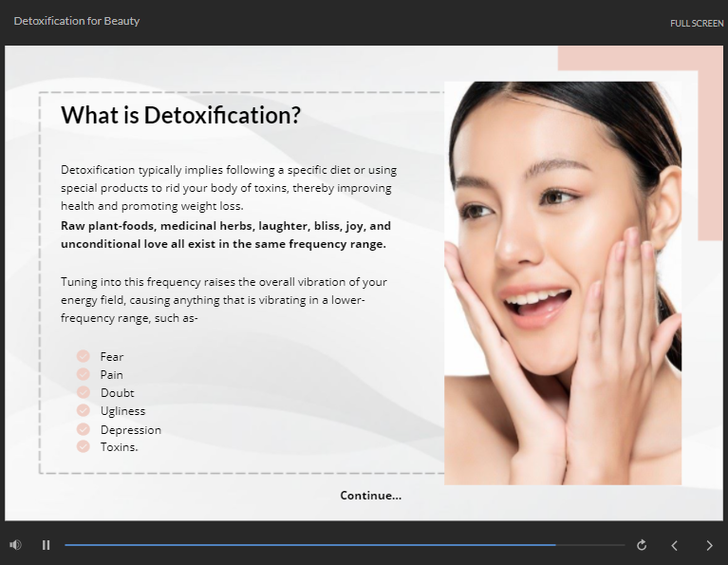Advance to the next slide arrow

click(709, 545)
